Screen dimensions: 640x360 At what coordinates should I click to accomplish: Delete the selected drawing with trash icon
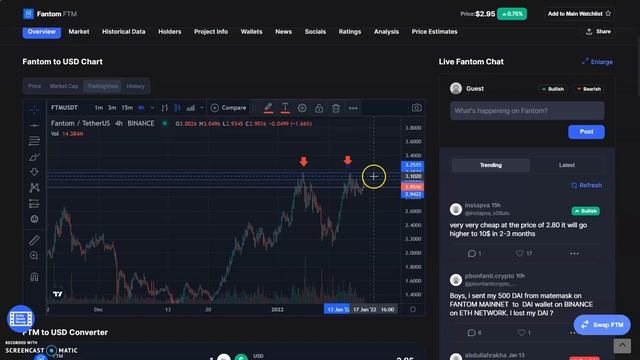(x=336, y=108)
